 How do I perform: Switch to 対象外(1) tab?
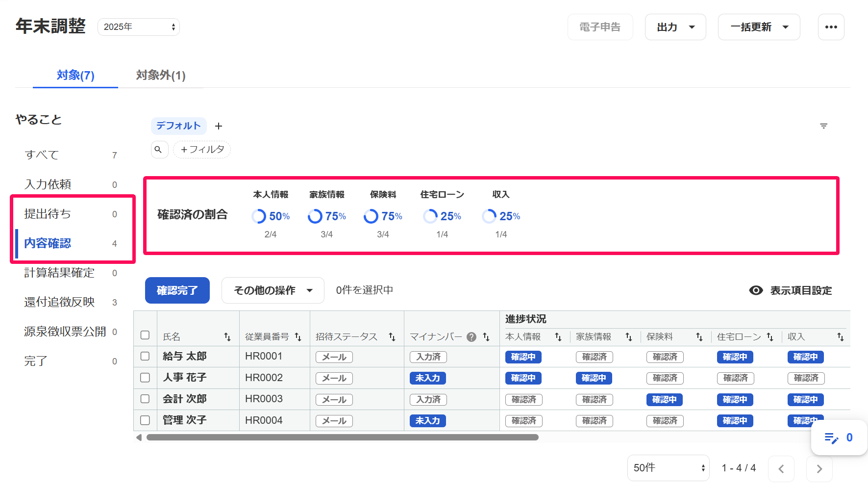pos(161,75)
